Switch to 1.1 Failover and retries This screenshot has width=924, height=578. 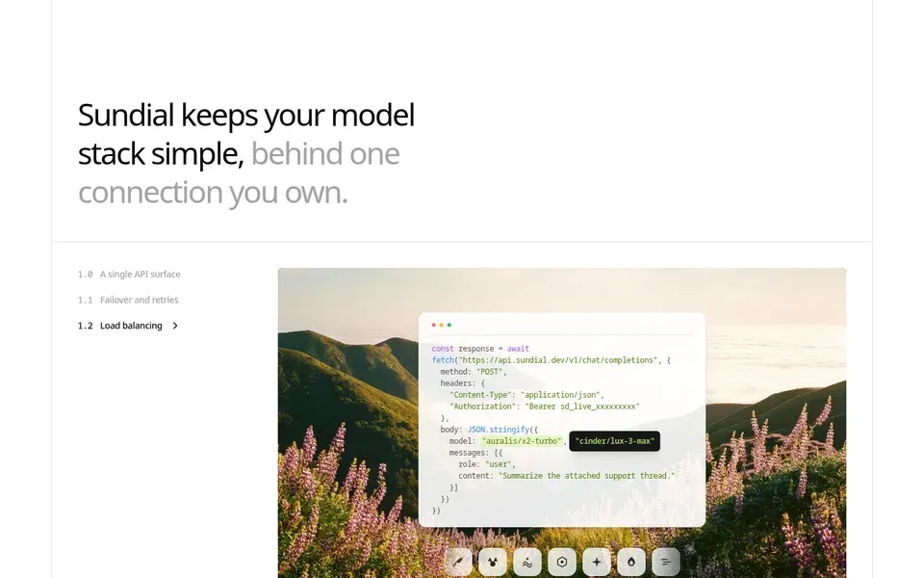point(128,300)
